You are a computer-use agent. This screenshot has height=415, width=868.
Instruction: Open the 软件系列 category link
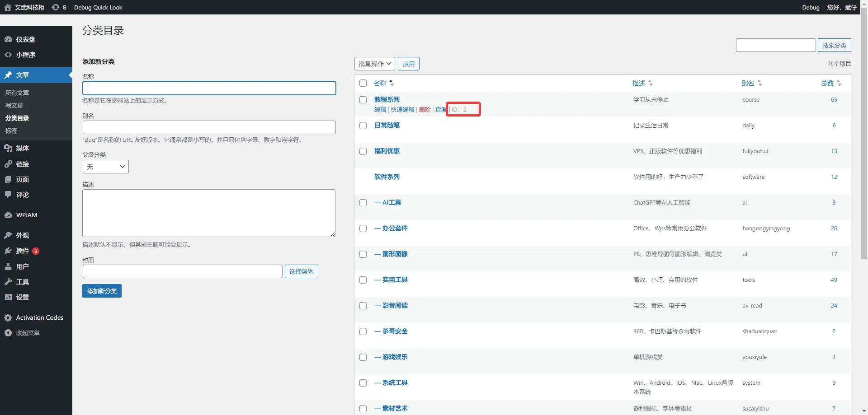coord(387,177)
